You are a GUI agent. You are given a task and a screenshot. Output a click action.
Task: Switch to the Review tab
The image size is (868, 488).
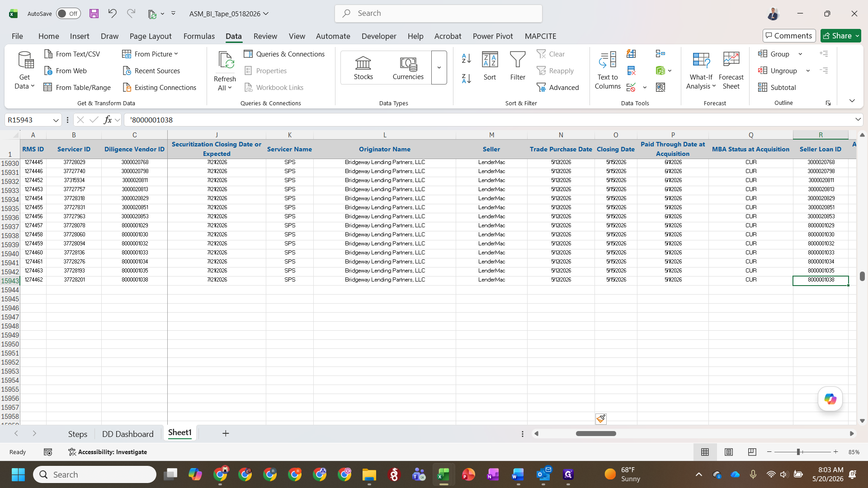click(x=265, y=36)
